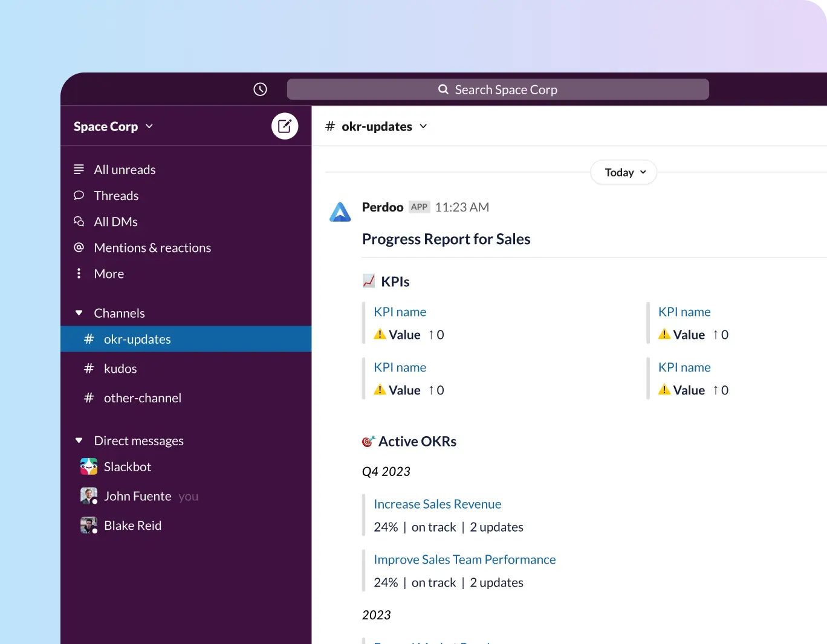Viewport: 827px width, 644px height.
Task: Click the Direct messages section heading
Action: click(139, 441)
